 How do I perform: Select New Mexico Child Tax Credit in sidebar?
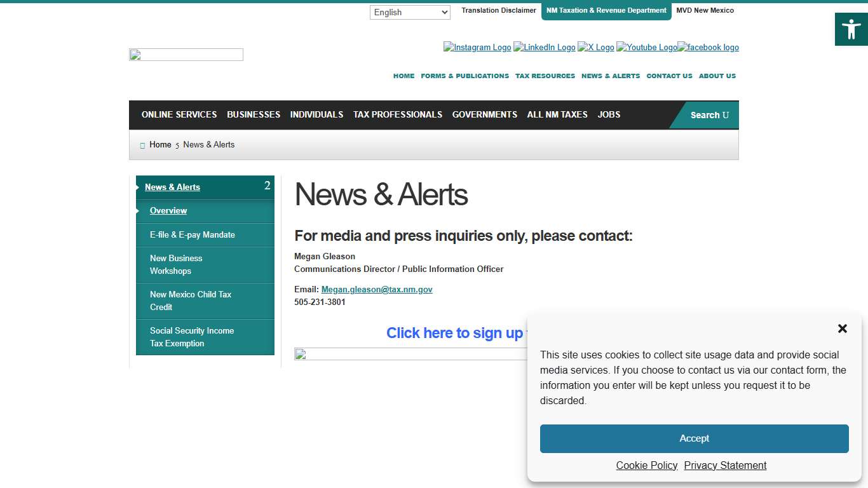(x=191, y=301)
